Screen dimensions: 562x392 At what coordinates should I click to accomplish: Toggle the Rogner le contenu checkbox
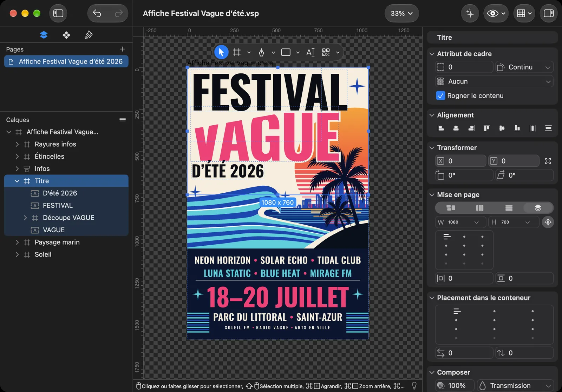(x=440, y=95)
